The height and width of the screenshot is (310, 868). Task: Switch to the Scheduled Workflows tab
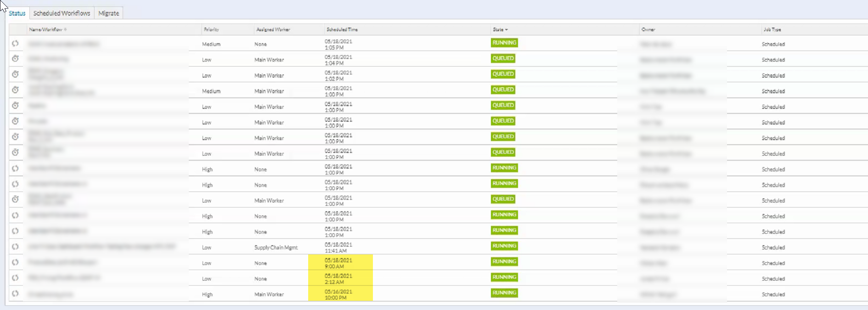click(x=62, y=13)
